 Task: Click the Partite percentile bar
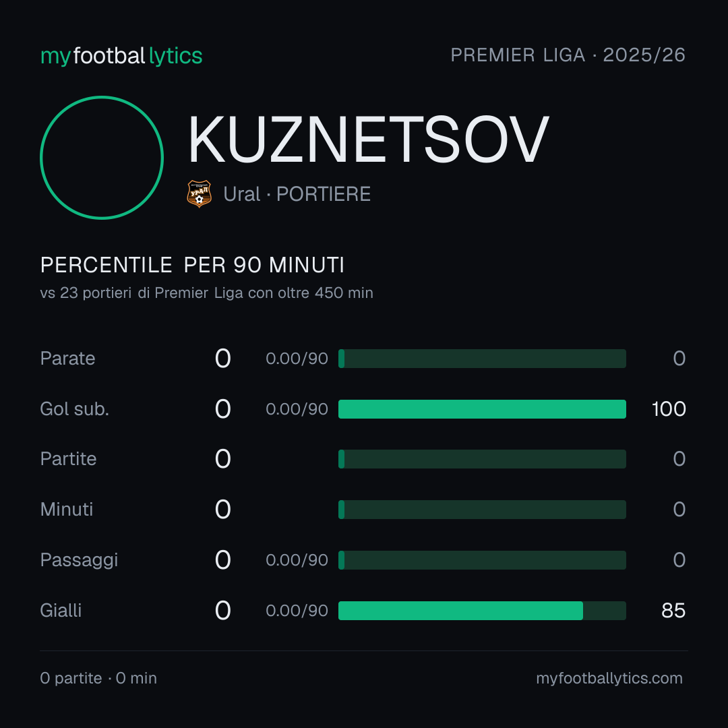(x=482, y=459)
